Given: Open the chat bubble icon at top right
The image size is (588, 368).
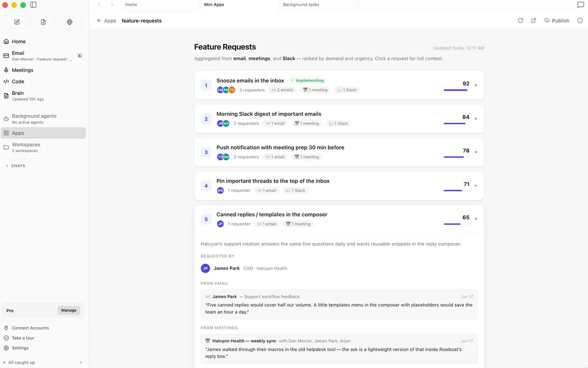Looking at the screenshot, I should (581, 5).
